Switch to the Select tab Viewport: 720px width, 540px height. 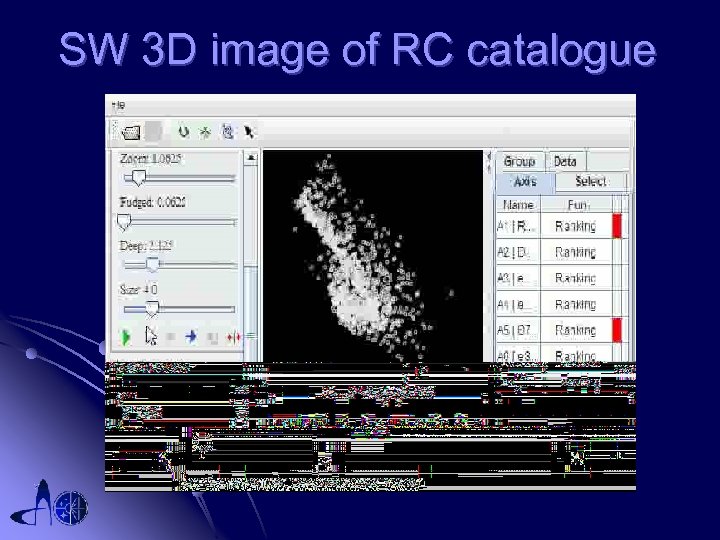(591, 181)
